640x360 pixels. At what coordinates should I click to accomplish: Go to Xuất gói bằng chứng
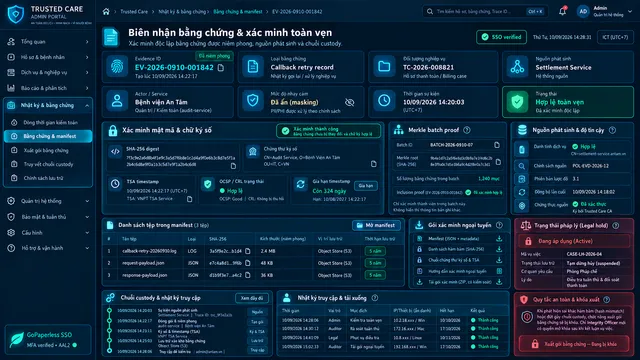(x=48, y=150)
